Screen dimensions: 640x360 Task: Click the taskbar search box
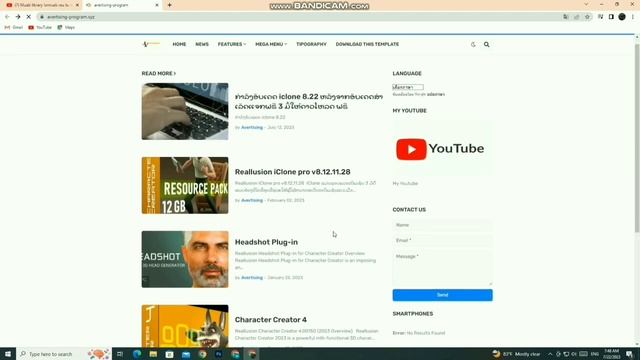click(63, 354)
